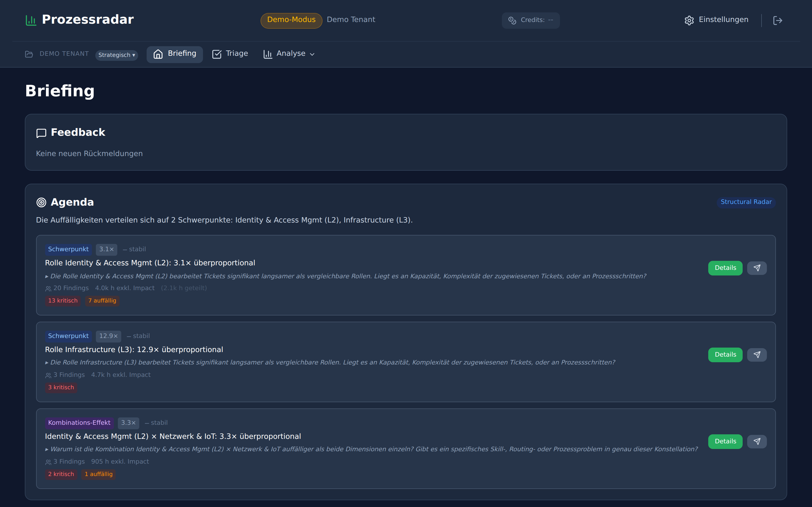Screen dimensions: 812x507
Task: Expand Identity & Access Mgmt question text
Action: (47, 277)
